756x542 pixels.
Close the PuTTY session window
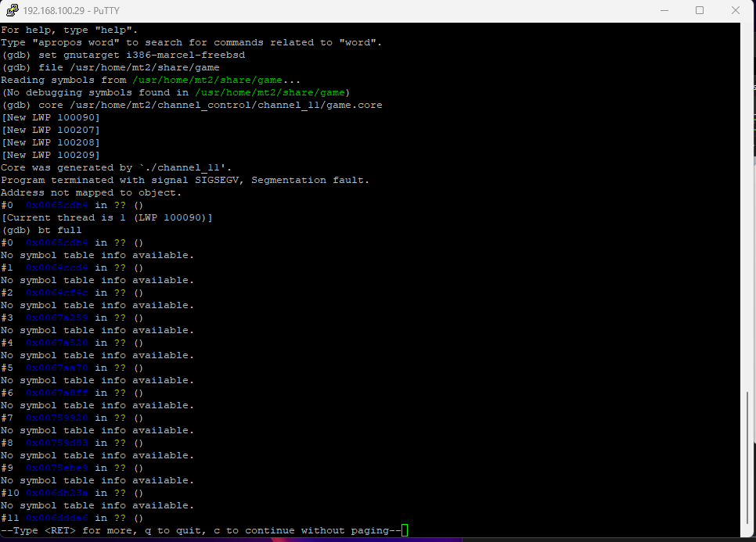(x=736, y=10)
